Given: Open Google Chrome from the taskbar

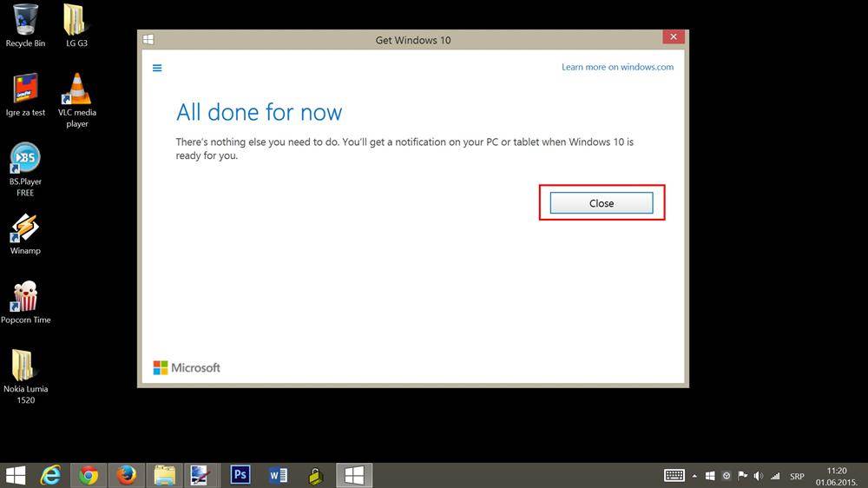Looking at the screenshot, I should 88,475.
